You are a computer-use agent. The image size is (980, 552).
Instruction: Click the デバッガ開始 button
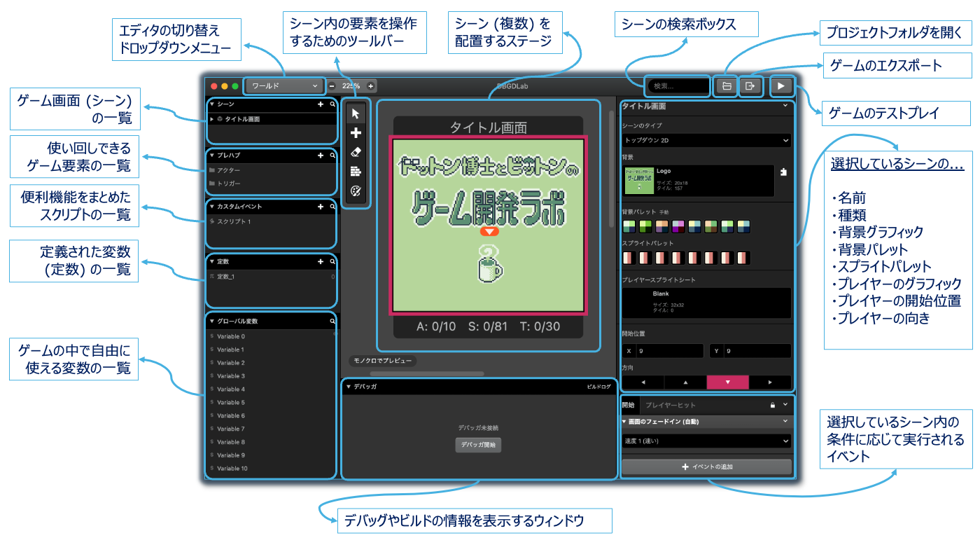click(478, 445)
